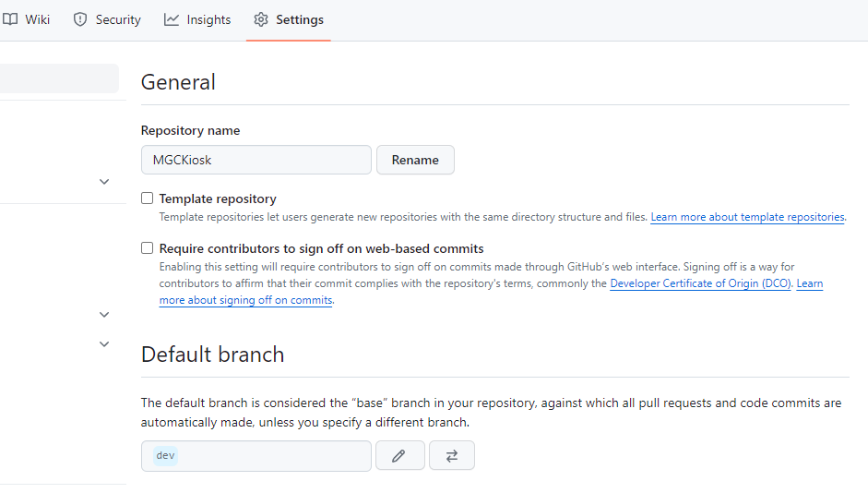Viewport: 868px width, 493px height.
Task: Select the highlighted sidebar item at top
Action: click(x=59, y=78)
